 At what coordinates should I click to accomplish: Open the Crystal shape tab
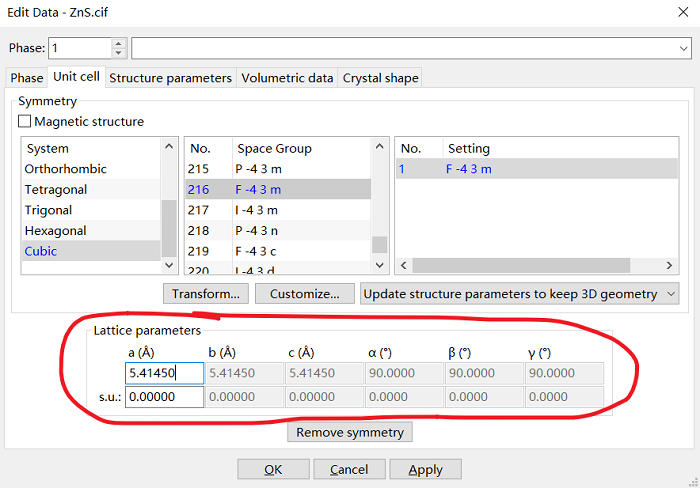pyautogui.click(x=380, y=78)
